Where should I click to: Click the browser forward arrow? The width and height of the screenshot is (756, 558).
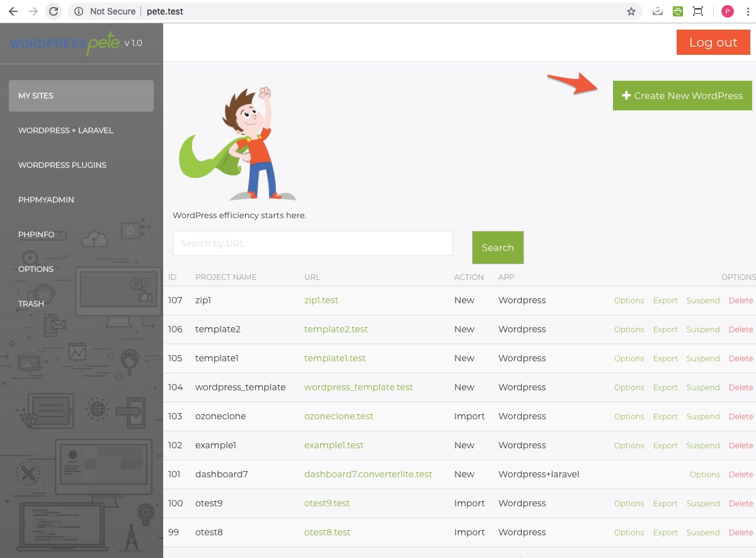33,11
